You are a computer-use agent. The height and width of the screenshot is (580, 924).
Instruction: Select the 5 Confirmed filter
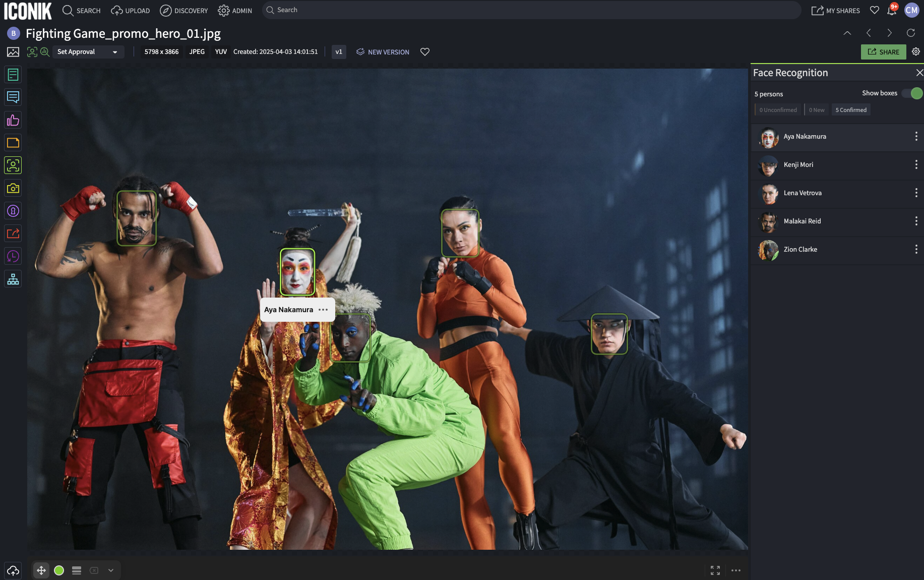coord(851,110)
